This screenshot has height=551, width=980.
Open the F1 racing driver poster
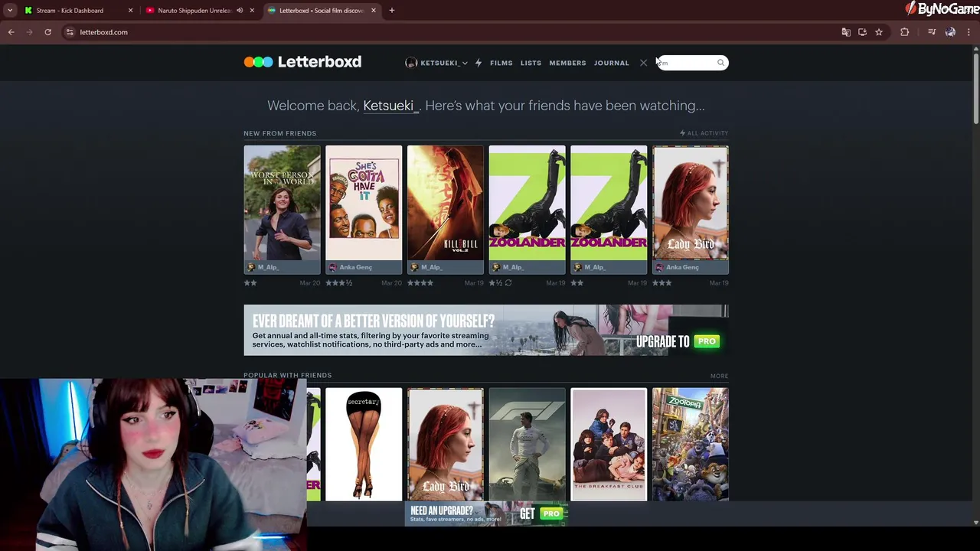click(527, 445)
